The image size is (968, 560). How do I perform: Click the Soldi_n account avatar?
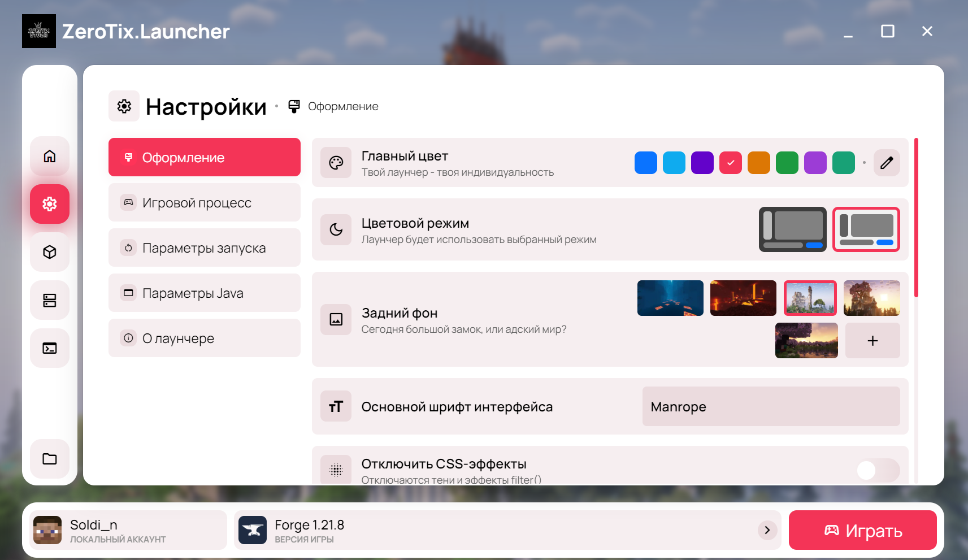tap(47, 530)
